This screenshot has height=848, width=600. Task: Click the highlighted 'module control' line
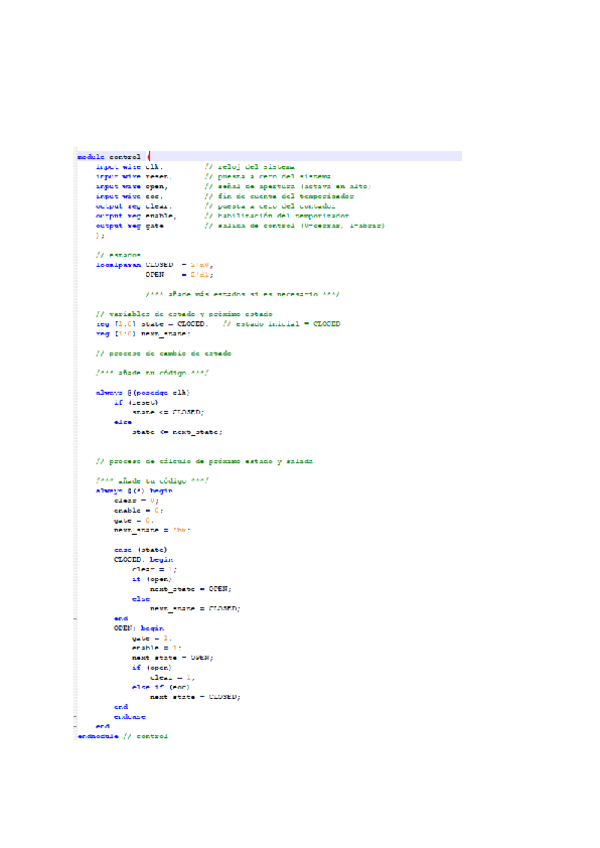(110, 157)
